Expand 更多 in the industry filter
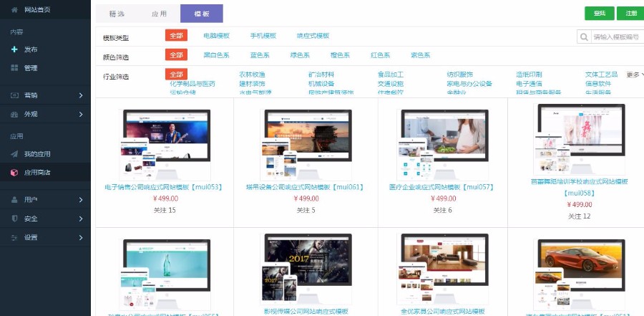 coord(635,75)
